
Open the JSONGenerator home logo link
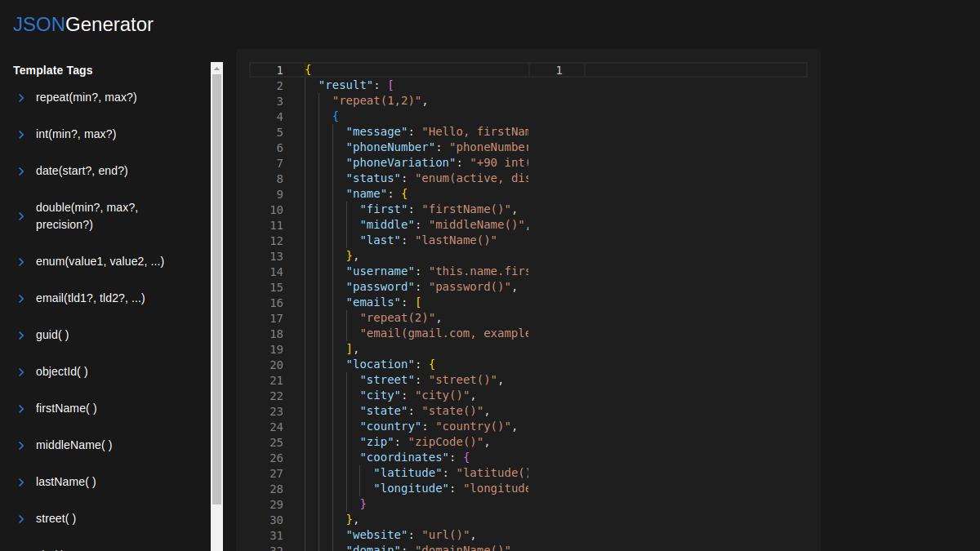coord(83,24)
